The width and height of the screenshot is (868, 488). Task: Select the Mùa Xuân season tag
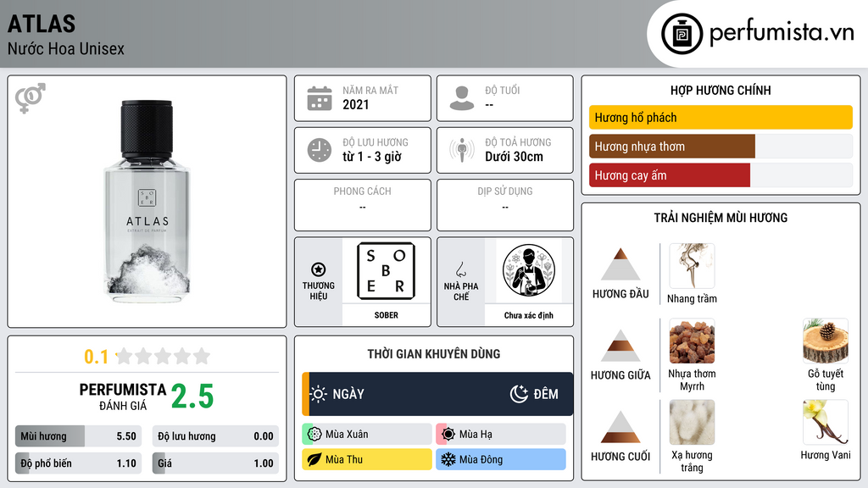[367, 435]
